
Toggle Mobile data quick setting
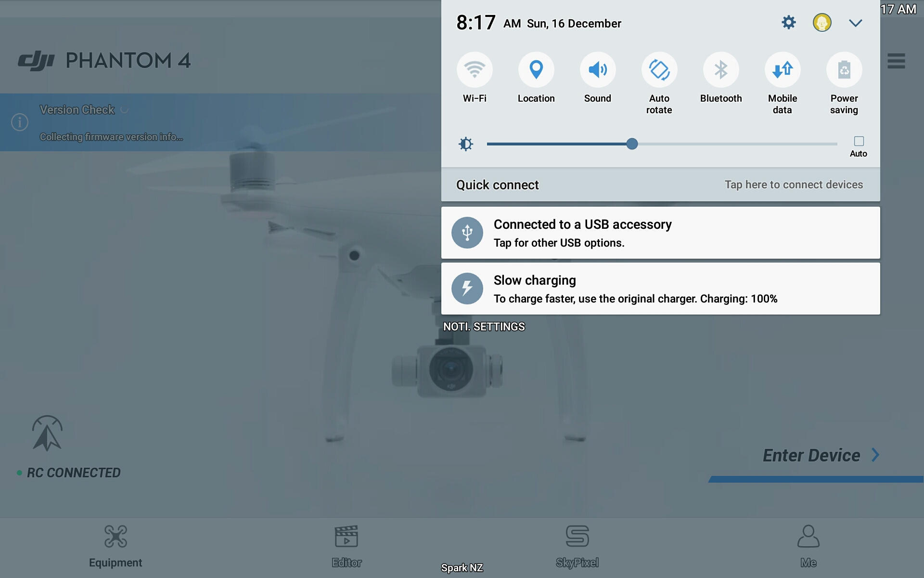pyautogui.click(x=783, y=70)
